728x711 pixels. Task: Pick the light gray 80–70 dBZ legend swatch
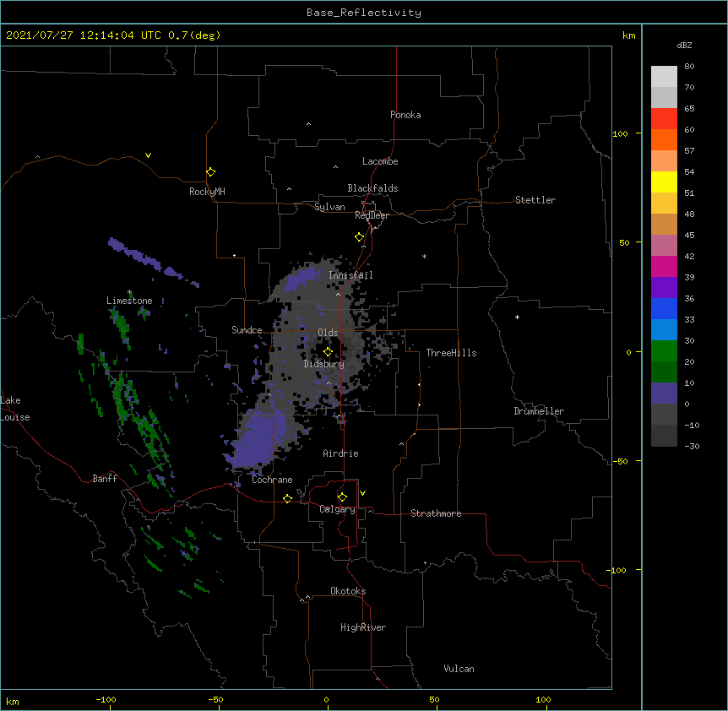[x=664, y=77]
